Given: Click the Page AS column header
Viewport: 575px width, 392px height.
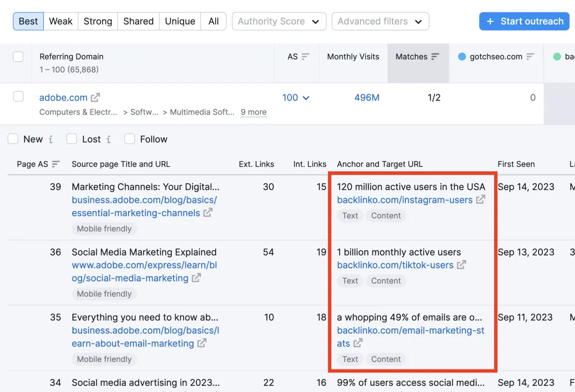Looking at the screenshot, I should click(32, 164).
